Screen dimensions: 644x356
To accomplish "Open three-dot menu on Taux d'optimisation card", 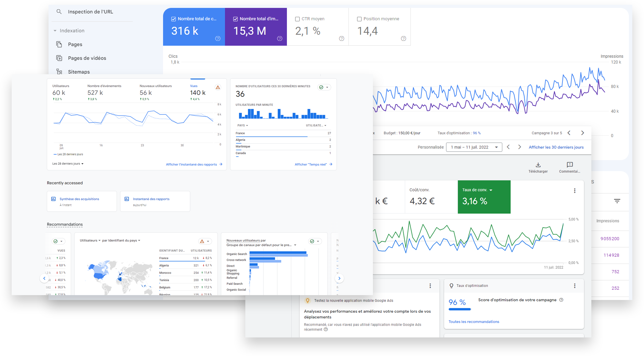I will click(575, 286).
